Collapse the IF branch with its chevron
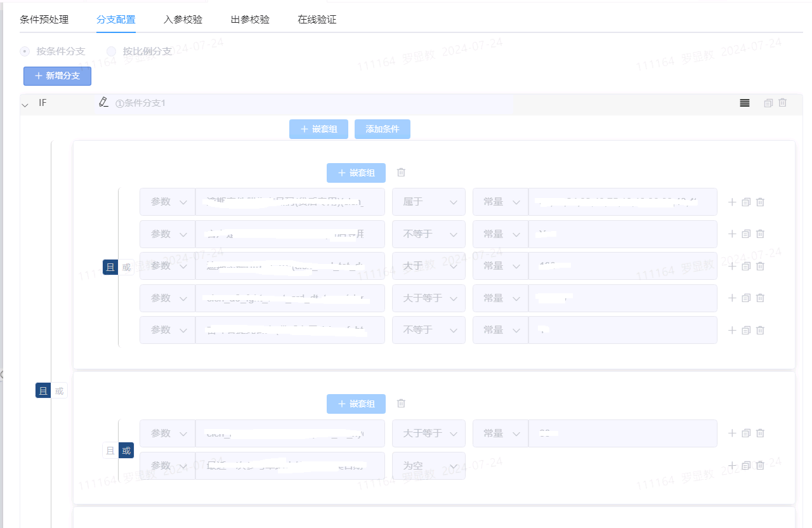The width and height of the screenshot is (812, 528). pyautogui.click(x=25, y=105)
